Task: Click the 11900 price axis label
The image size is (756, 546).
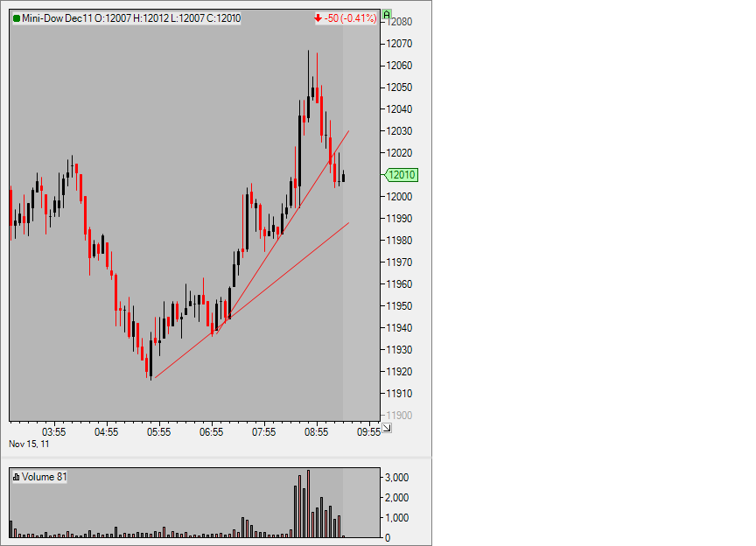Action: (399, 416)
